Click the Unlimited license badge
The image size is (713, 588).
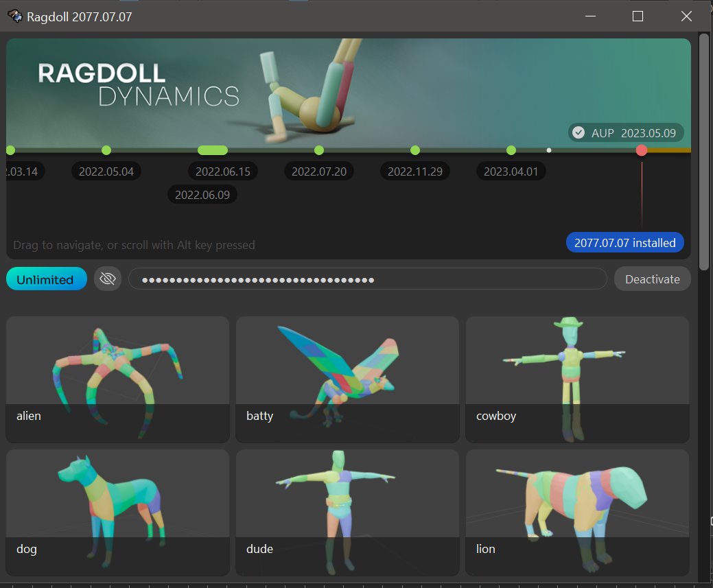46,279
